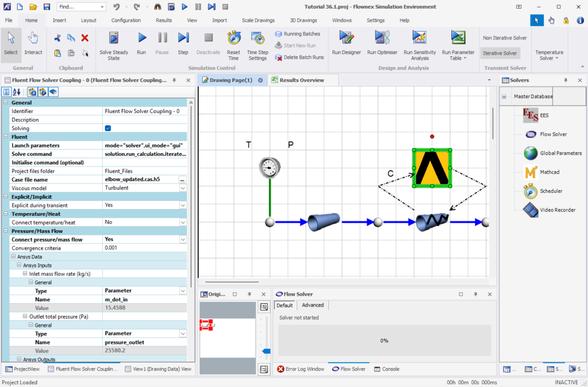The height and width of the screenshot is (387, 588).
Task: Click the Save icon in title bar
Action: click(x=47, y=7)
